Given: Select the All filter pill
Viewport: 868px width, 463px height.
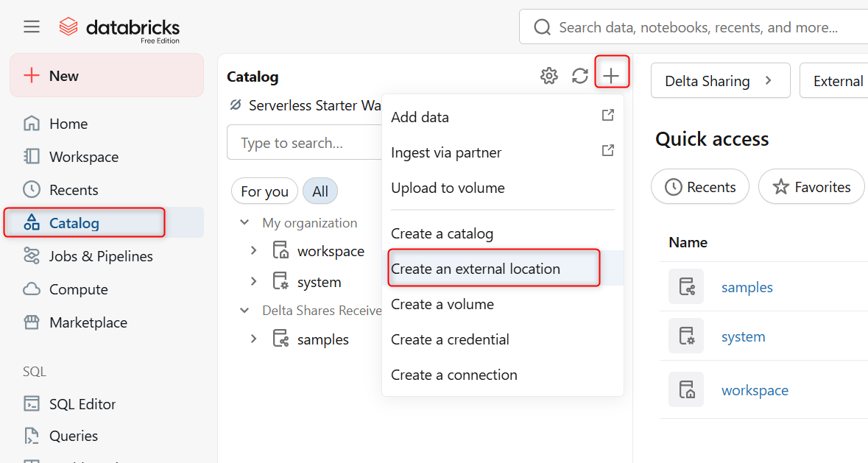Looking at the screenshot, I should [x=320, y=191].
